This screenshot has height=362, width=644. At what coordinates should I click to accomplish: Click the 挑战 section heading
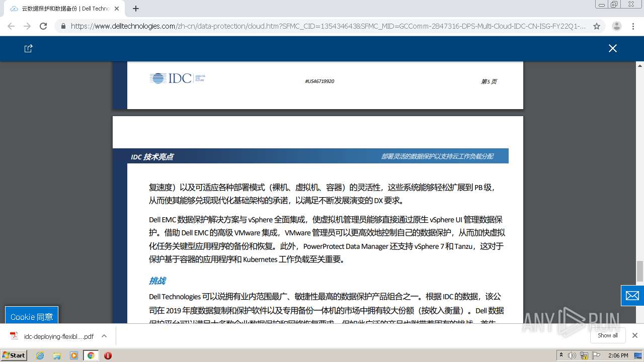click(157, 281)
